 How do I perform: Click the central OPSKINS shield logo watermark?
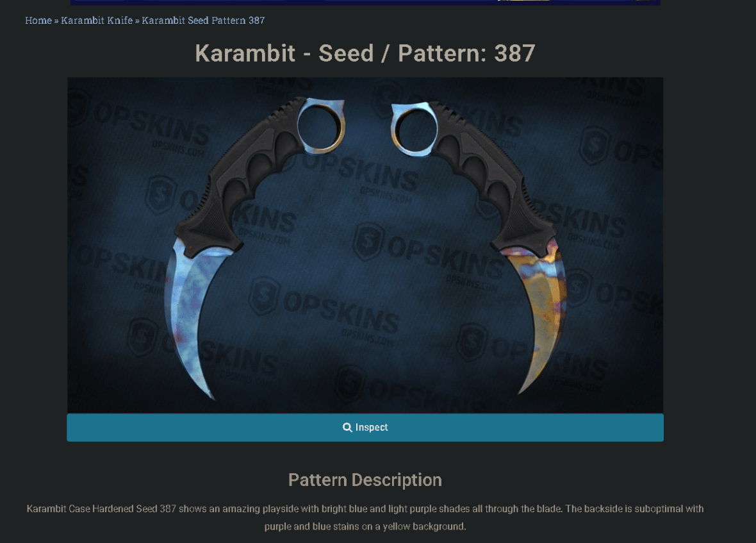point(368,242)
